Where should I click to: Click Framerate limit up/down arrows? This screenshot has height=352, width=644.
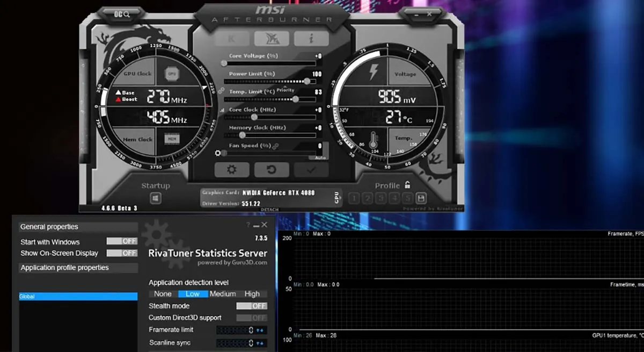(260, 330)
